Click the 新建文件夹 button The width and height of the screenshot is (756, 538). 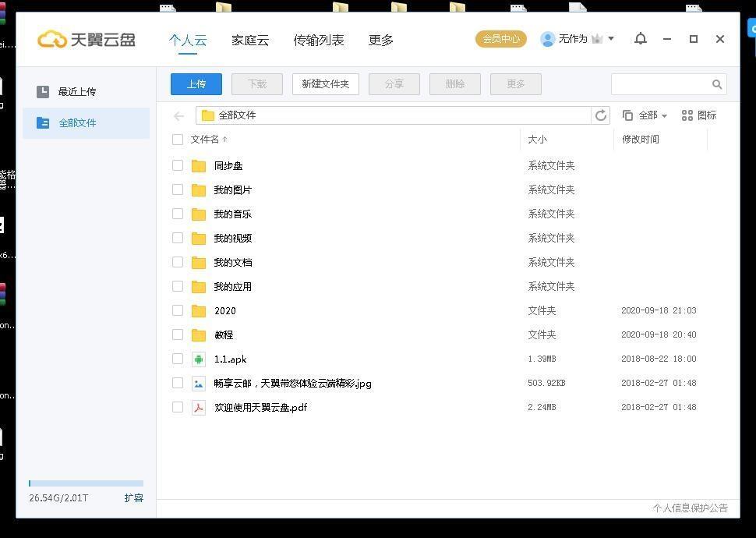(325, 83)
